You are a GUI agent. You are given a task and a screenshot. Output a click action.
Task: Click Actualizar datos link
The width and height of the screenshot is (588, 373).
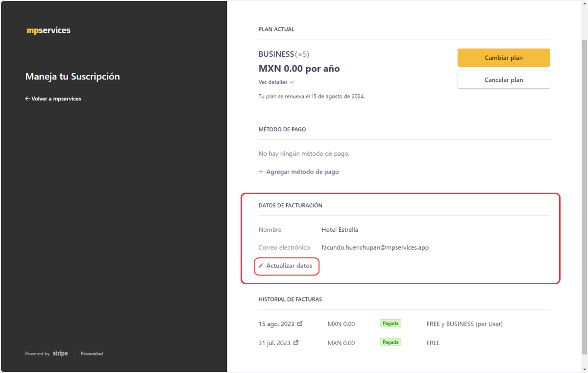(x=286, y=266)
